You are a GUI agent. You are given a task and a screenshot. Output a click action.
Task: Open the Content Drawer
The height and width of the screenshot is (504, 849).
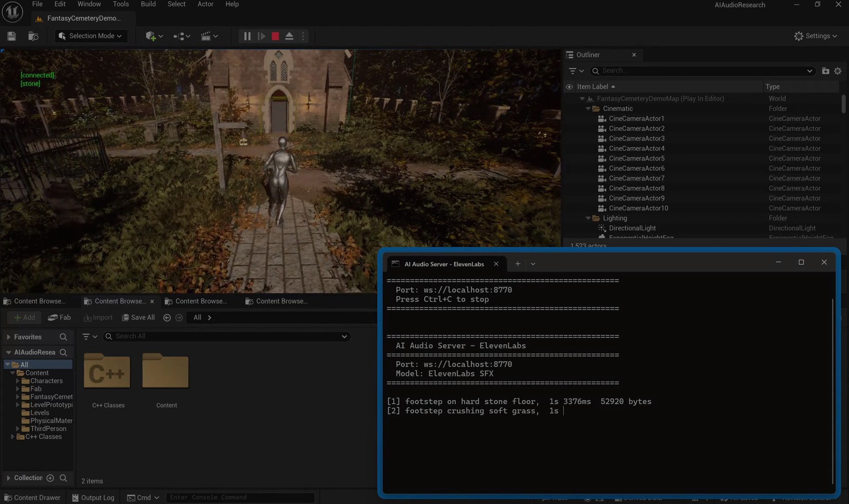[32, 497]
